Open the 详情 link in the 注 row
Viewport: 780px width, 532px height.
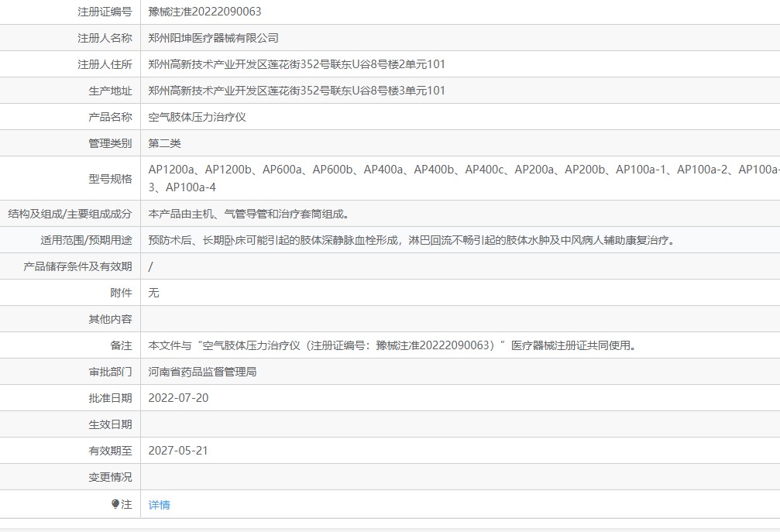(x=160, y=505)
